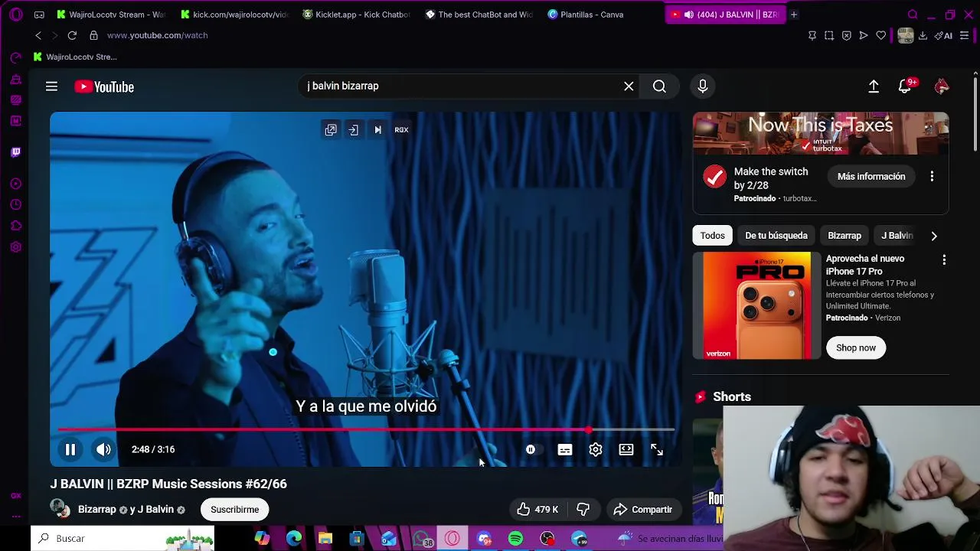The width and height of the screenshot is (980, 551).
Task: Click the video pop-out icon overlay
Action: click(331, 130)
